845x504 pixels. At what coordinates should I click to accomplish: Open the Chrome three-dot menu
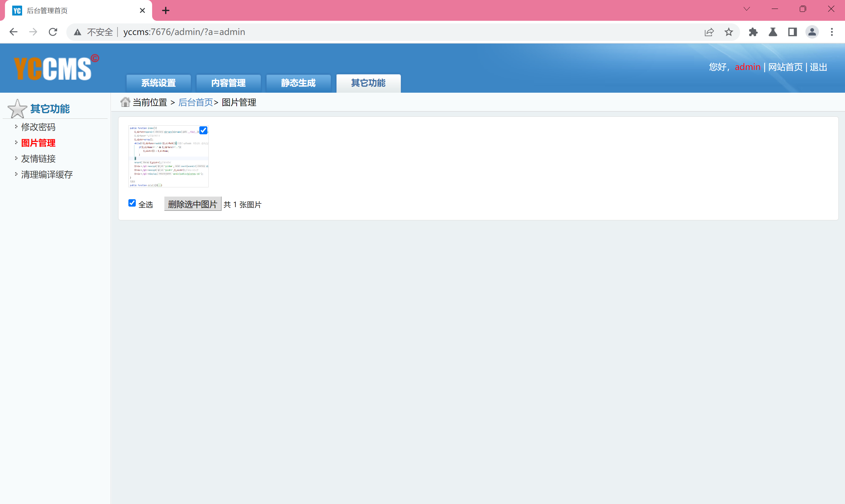tap(831, 32)
